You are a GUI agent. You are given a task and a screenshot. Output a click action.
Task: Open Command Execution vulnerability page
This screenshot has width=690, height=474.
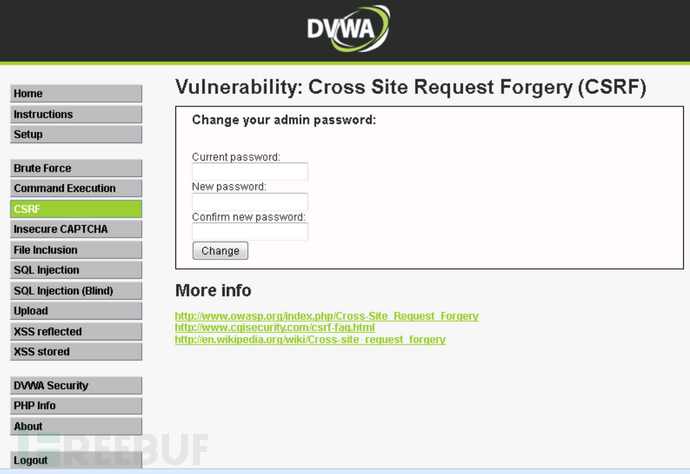coord(76,188)
